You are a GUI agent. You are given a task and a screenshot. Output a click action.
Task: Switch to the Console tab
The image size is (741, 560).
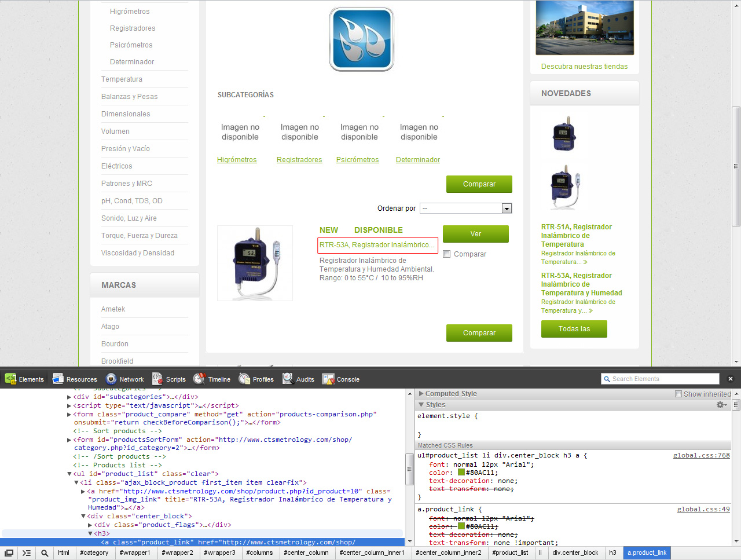pos(341,379)
